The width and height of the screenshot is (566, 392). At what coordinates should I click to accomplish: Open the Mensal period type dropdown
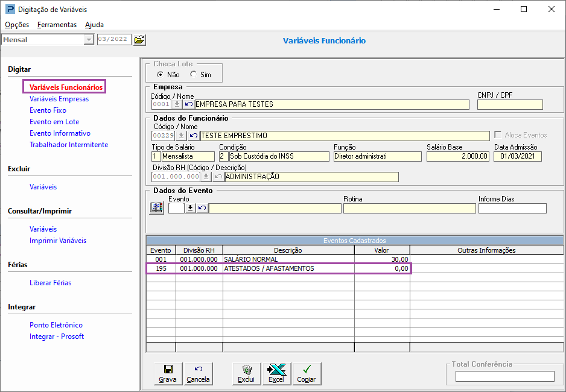pos(89,40)
